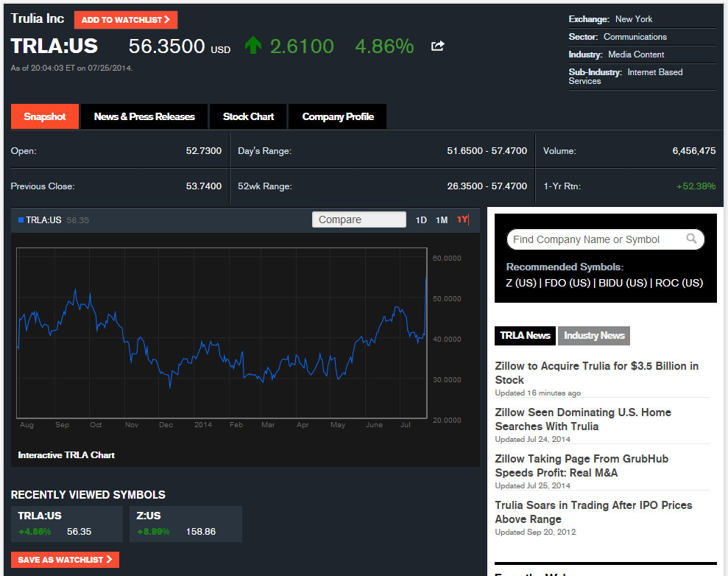728x576 pixels.
Task: Open the Z (US) recommended symbol
Action: point(521,283)
